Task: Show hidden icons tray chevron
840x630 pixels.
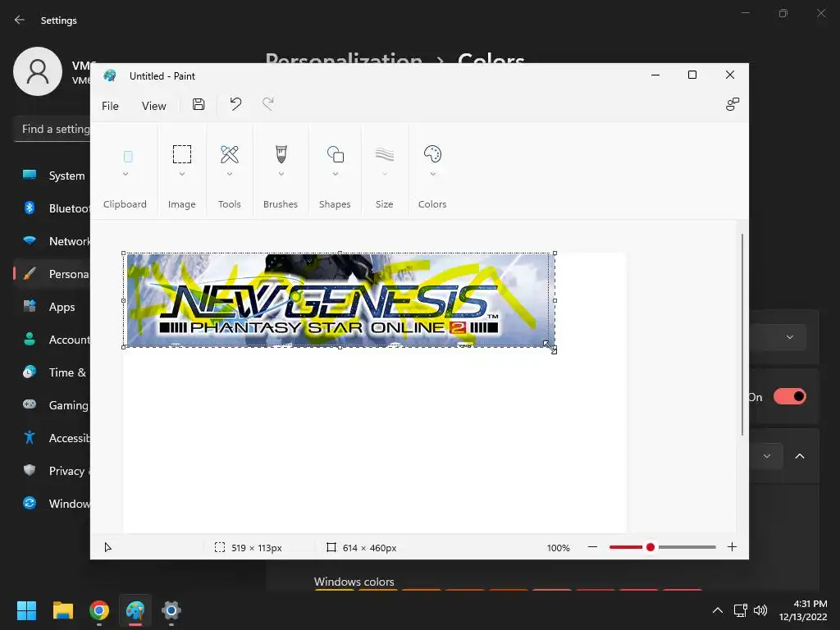Action: (718, 610)
